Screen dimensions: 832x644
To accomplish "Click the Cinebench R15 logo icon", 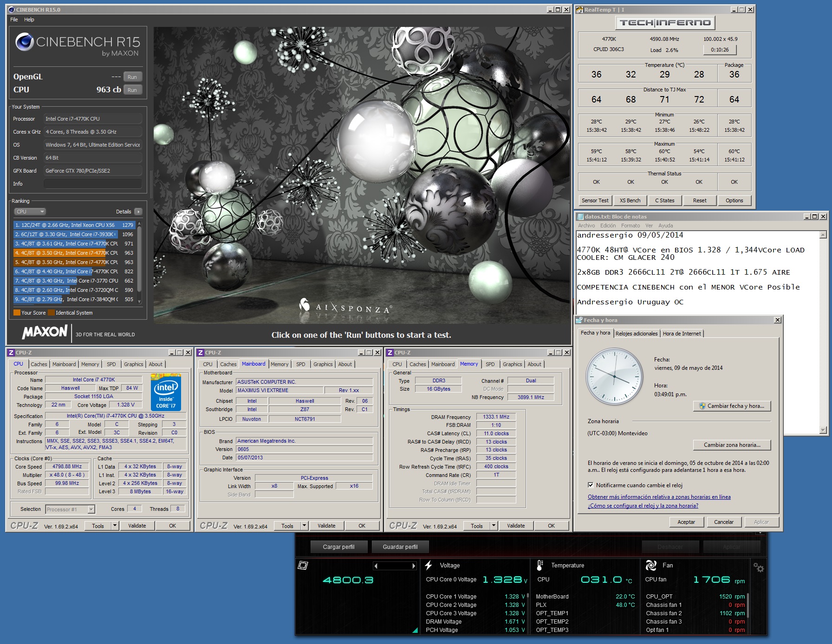I will pos(24,42).
